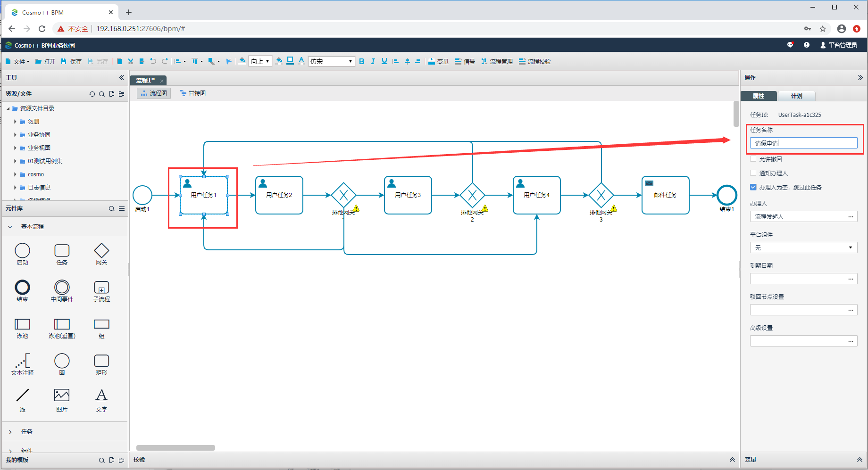Run 流程校验 from the toolbar
868x470 pixels.
[534, 61]
